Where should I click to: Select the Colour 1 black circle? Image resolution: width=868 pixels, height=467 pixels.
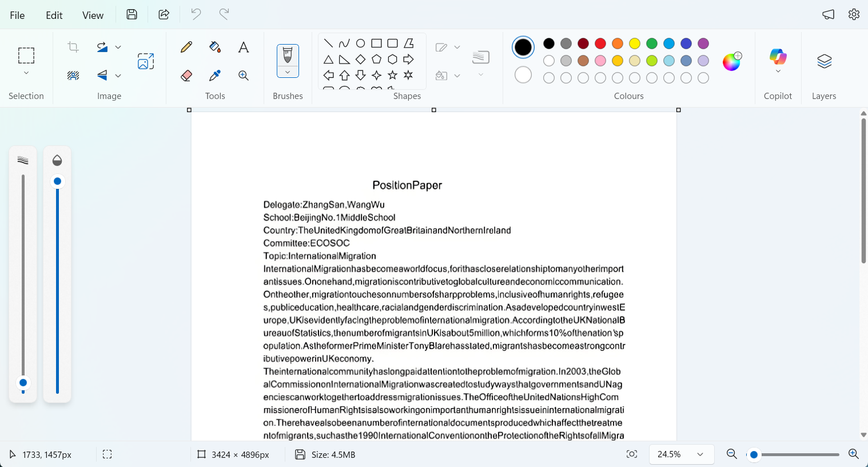point(523,48)
